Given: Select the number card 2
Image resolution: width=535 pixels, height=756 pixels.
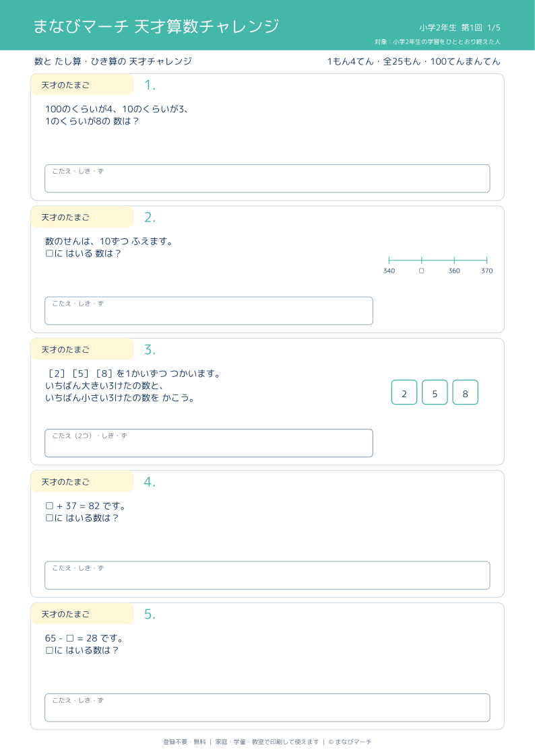Looking at the screenshot, I should tap(404, 392).
